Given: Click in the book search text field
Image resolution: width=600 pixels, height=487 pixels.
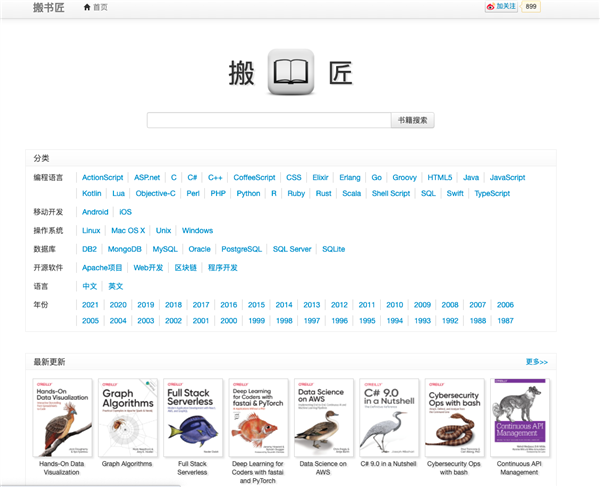Looking at the screenshot, I should [268, 120].
